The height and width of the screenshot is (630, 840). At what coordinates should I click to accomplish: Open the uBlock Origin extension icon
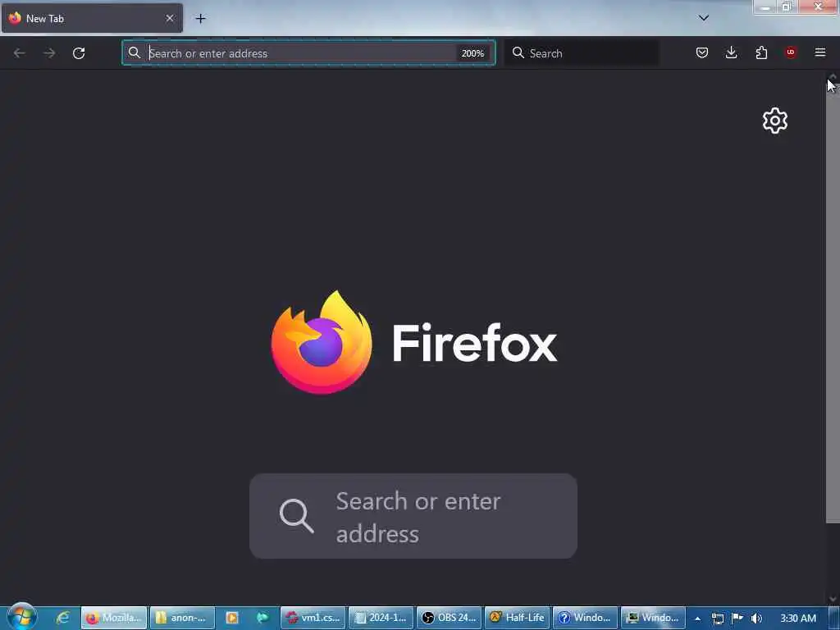point(790,52)
